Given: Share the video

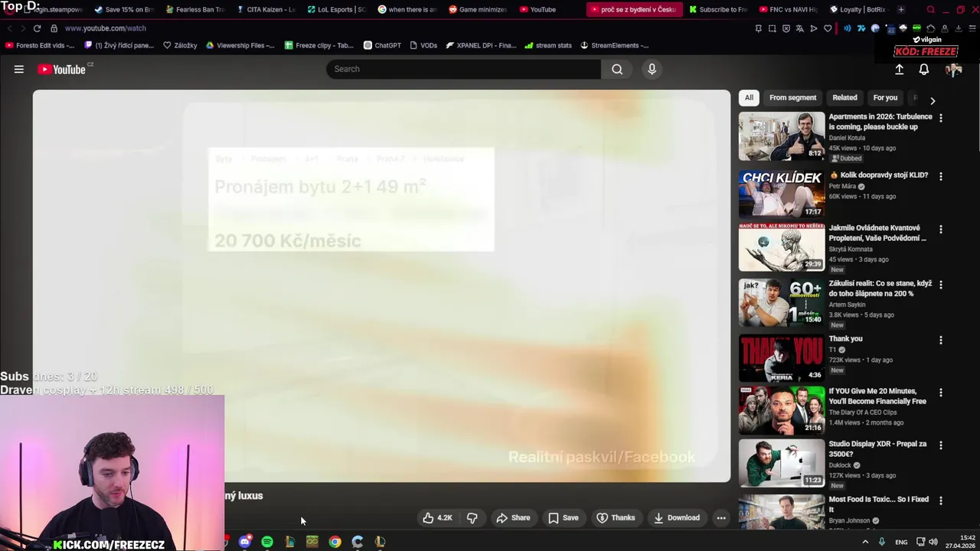Looking at the screenshot, I should pyautogui.click(x=513, y=518).
